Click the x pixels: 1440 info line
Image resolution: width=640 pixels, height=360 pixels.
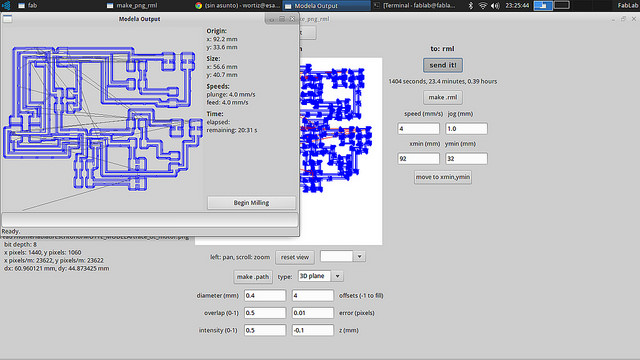pyautogui.click(x=42, y=252)
